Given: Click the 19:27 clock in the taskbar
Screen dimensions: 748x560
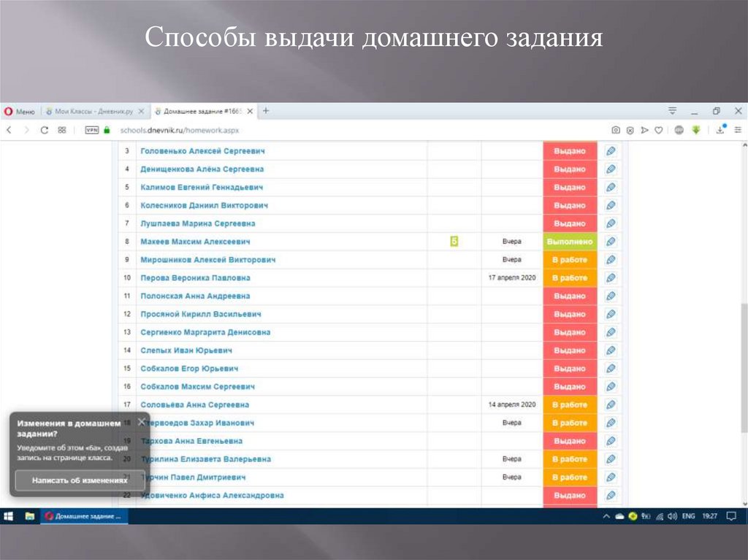Looking at the screenshot, I should [710, 516].
